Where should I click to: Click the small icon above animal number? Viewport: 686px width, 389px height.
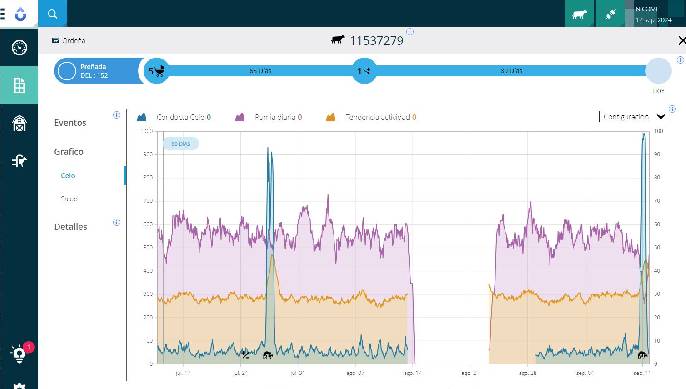tap(410, 32)
